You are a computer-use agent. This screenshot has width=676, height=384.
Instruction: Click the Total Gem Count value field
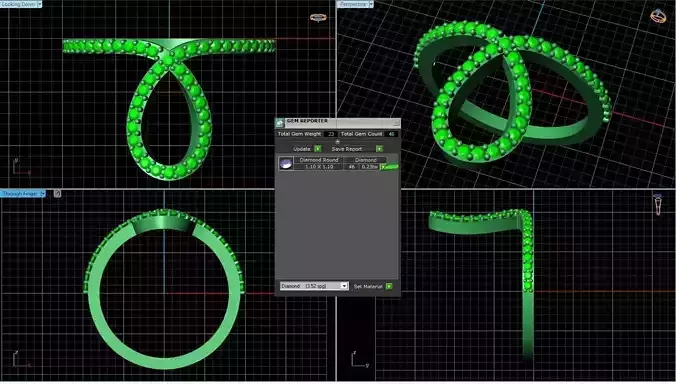click(x=391, y=134)
